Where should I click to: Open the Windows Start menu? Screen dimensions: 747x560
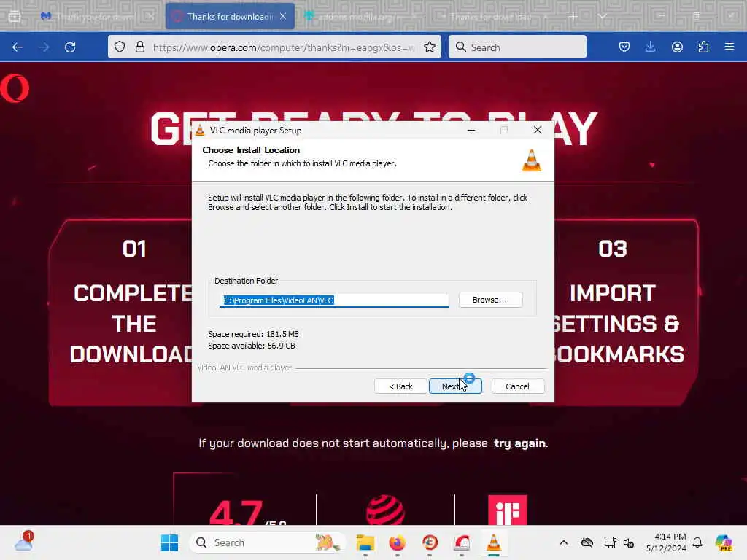click(169, 542)
